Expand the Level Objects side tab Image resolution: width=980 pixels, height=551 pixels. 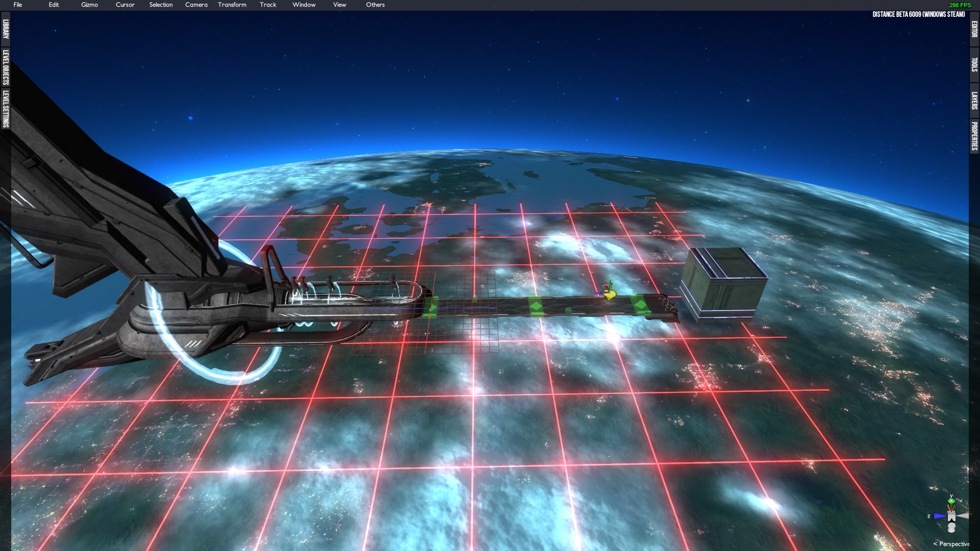coord(6,67)
